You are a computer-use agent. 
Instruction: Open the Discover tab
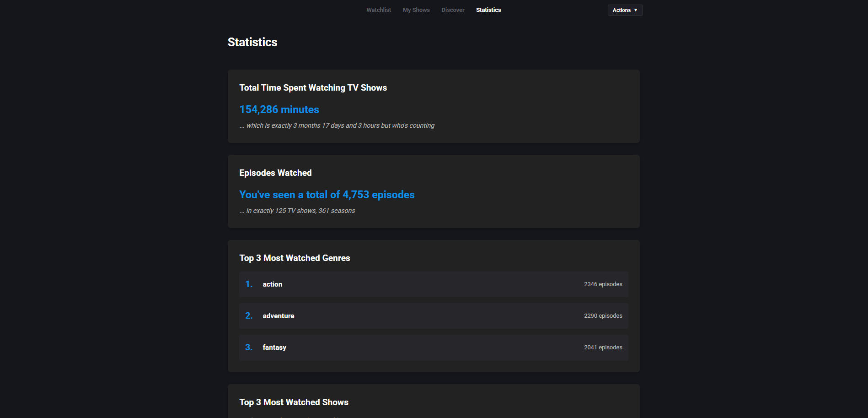pyautogui.click(x=452, y=10)
